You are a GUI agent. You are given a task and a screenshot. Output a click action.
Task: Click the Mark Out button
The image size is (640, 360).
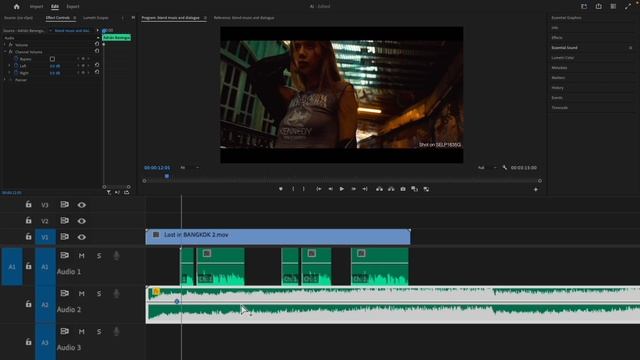pos(304,189)
